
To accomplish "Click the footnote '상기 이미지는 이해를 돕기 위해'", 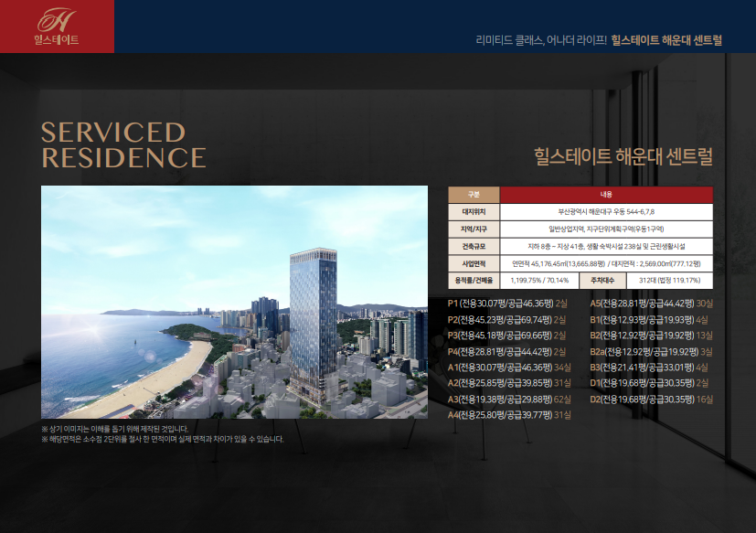I will click(x=115, y=429).
